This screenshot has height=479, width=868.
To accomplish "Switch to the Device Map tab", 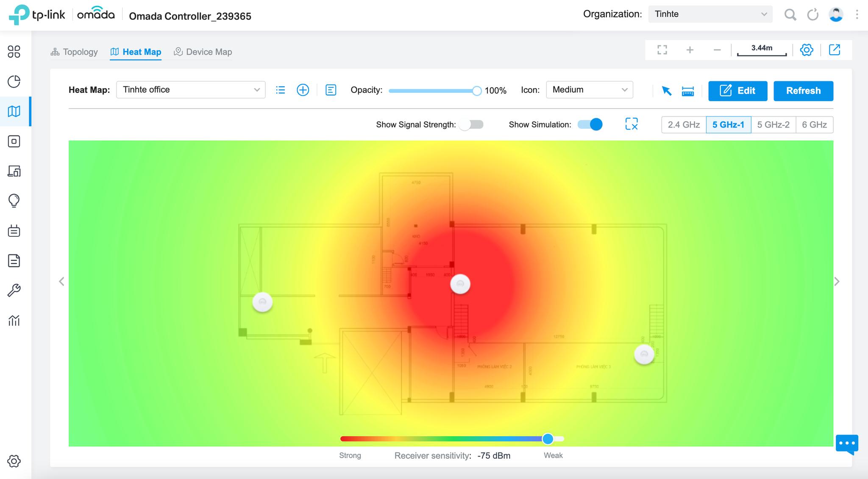I will pyautogui.click(x=203, y=52).
